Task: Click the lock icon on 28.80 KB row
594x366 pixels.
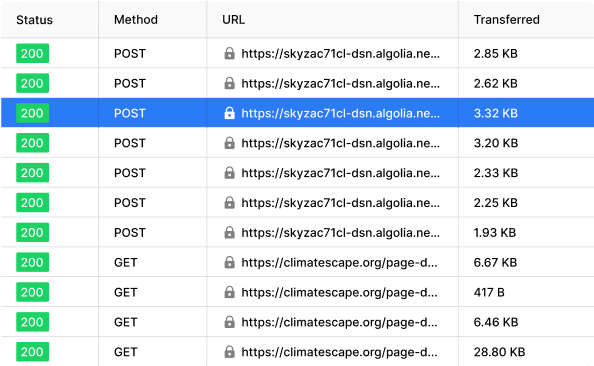Action: click(229, 352)
